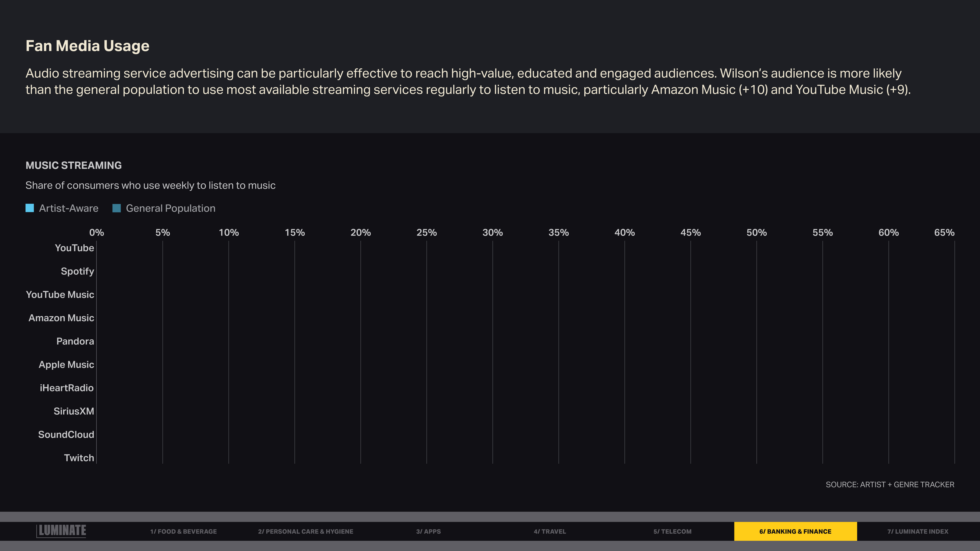Image resolution: width=980 pixels, height=551 pixels.
Task: Switch to Personal Care & Hygiene tab
Action: pos(305,531)
